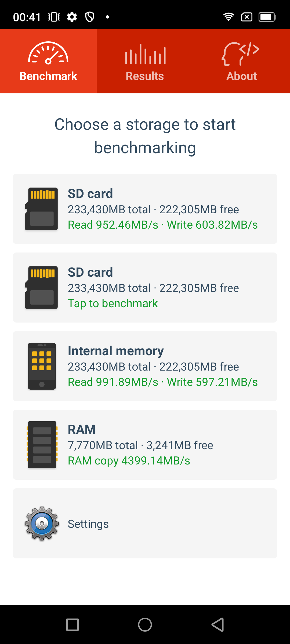Open the Settings entry
Screen dimensions: 290x644
[x=88, y=524]
